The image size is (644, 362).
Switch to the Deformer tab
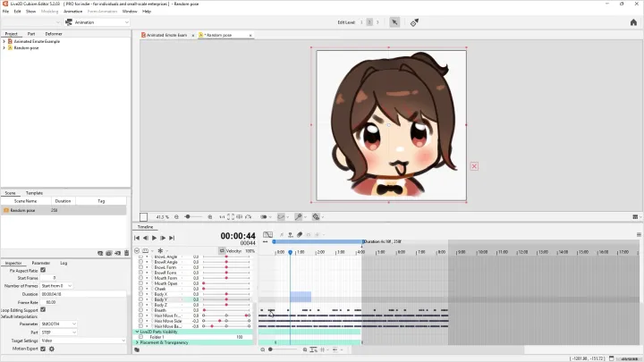54,34
